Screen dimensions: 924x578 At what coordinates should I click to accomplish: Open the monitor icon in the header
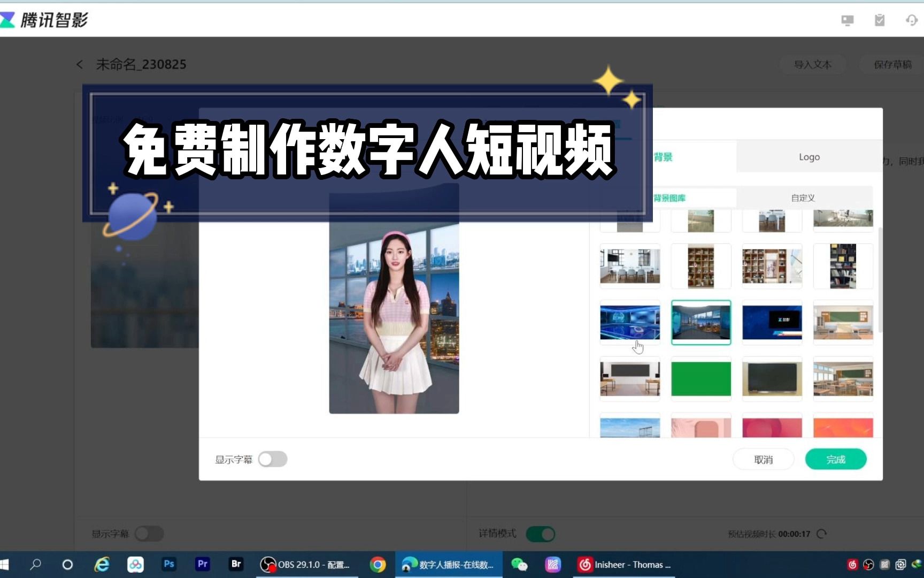[x=848, y=20]
